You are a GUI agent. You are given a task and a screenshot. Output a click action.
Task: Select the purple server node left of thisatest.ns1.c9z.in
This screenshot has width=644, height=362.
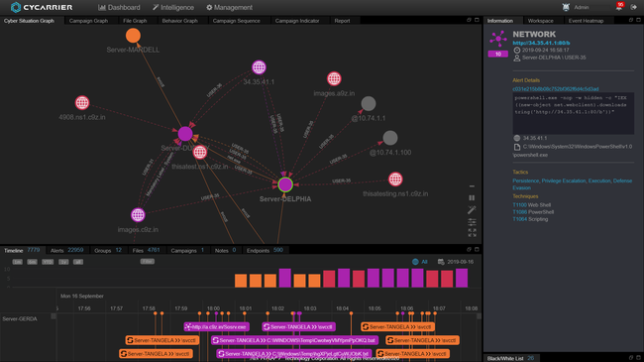pyautogui.click(x=185, y=134)
